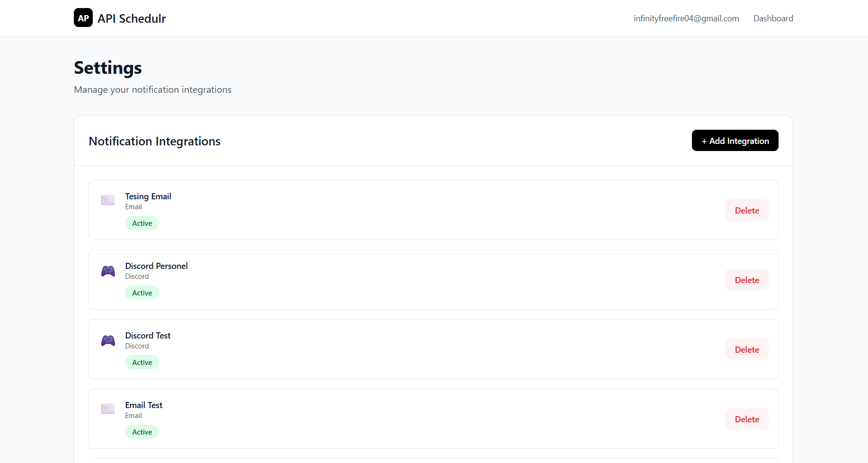Viewport: 868px width, 463px height.
Task: Click the Discord controller icon beside Discord Test
Action: (107, 340)
